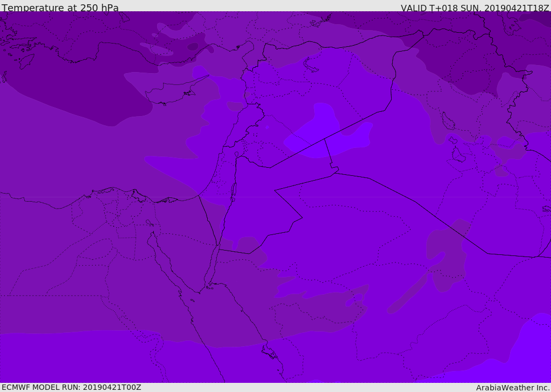The image size is (551, 392).
Task: Click the 'ArabiaWeather Inc' credit text
Action: 512,388
